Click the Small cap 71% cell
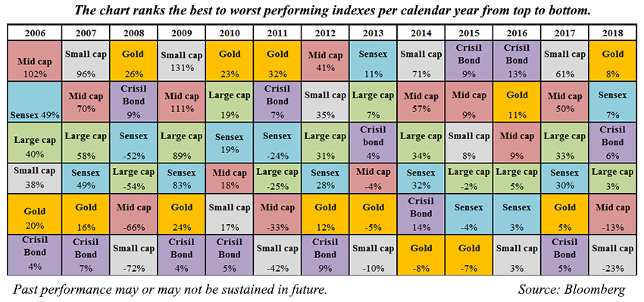 click(x=421, y=61)
